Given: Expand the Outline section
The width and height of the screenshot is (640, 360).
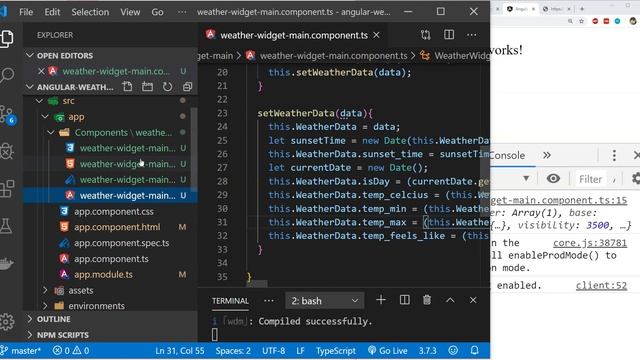Looking at the screenshot, I should pos(30,319).
